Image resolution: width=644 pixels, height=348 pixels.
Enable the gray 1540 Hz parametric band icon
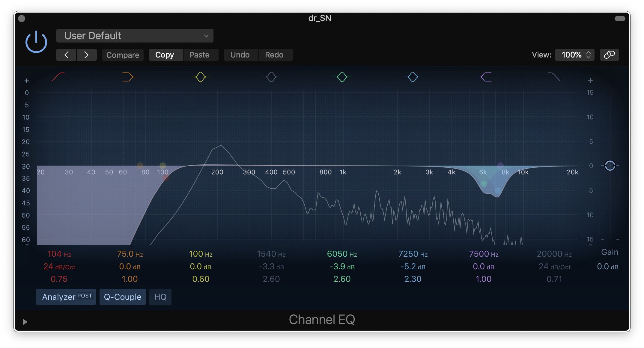coord(271,77)
